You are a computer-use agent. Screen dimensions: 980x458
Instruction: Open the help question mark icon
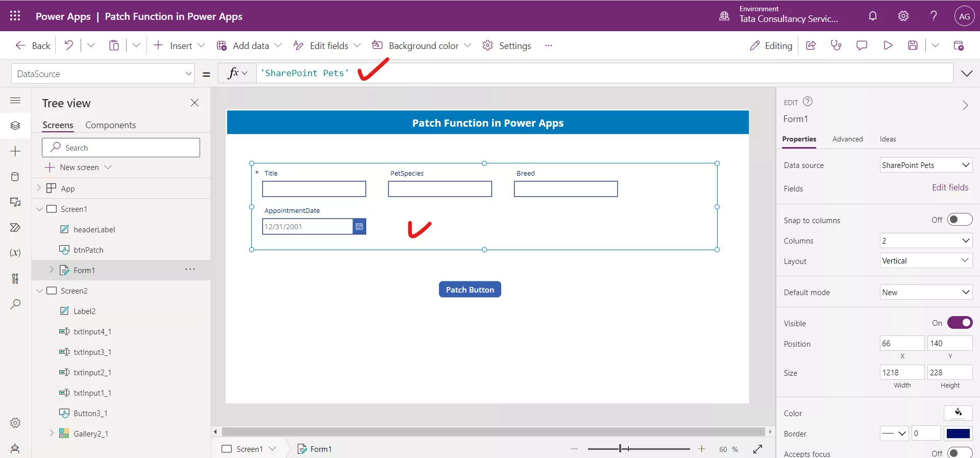(934, 16)
